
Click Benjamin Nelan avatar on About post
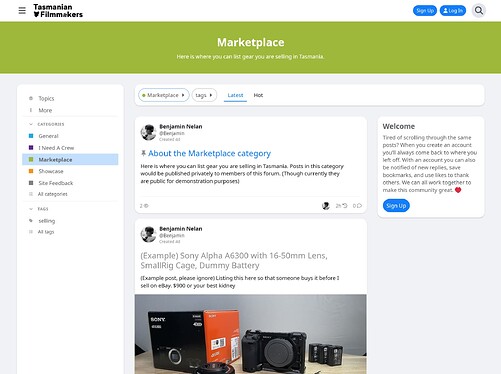click(x=148, y=132)
